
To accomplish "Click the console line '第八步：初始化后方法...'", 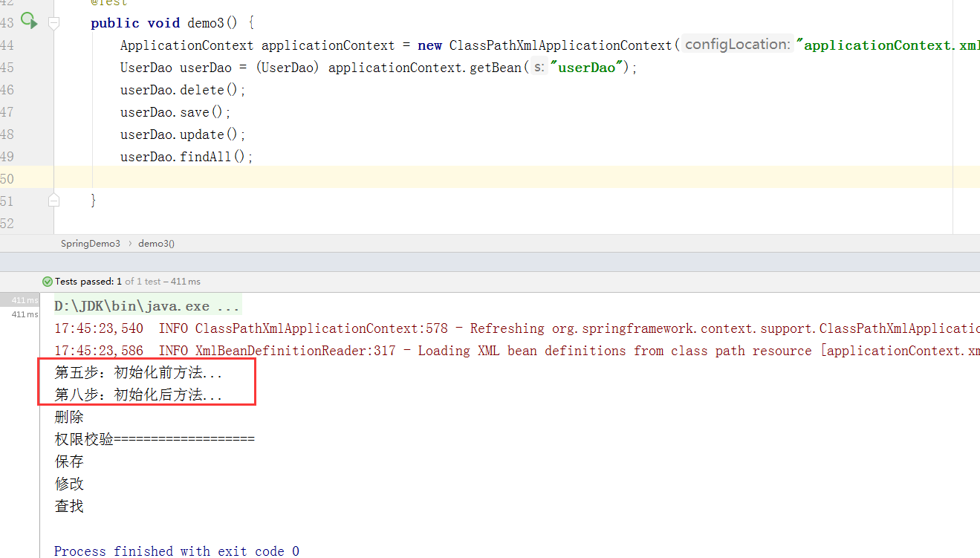I will click(138, 395).
